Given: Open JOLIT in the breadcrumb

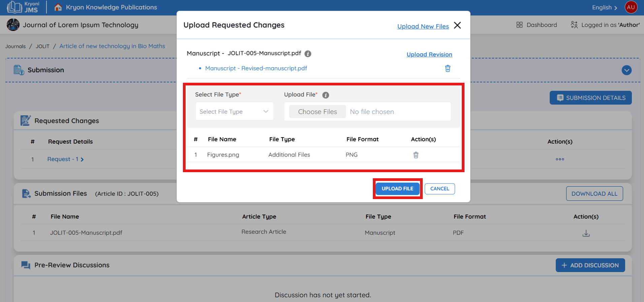Looking at the screenshot, I should 42,46.
